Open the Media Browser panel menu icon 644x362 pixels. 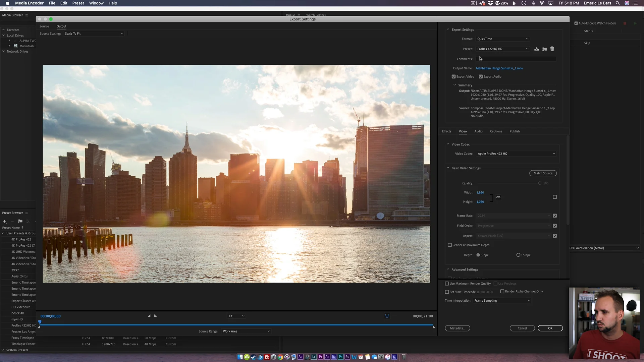tap(26, 15)
